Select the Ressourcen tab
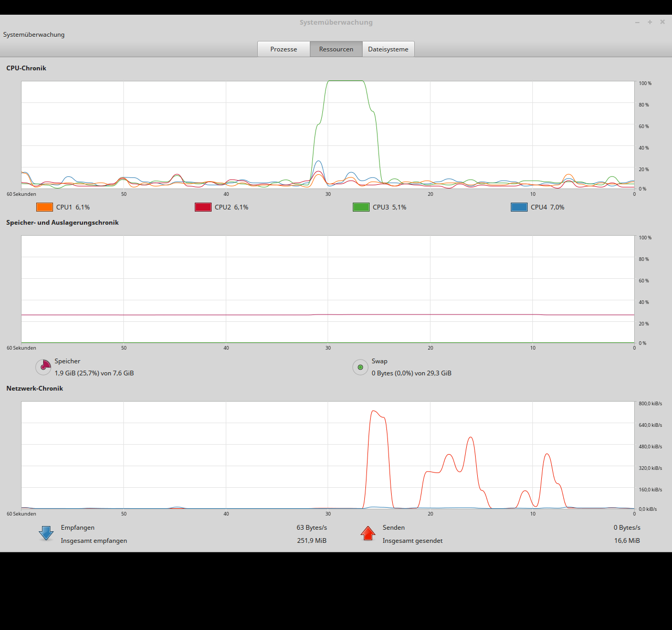Screen dimensions: 672x630 pos(336,49)
